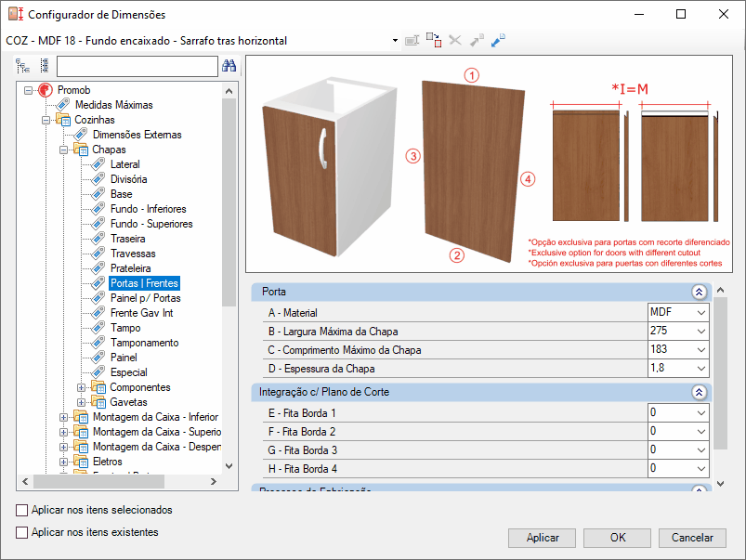Select Fundo - Superiores tree item
Viewport: 746px width, 560px height.
(151, 224)
